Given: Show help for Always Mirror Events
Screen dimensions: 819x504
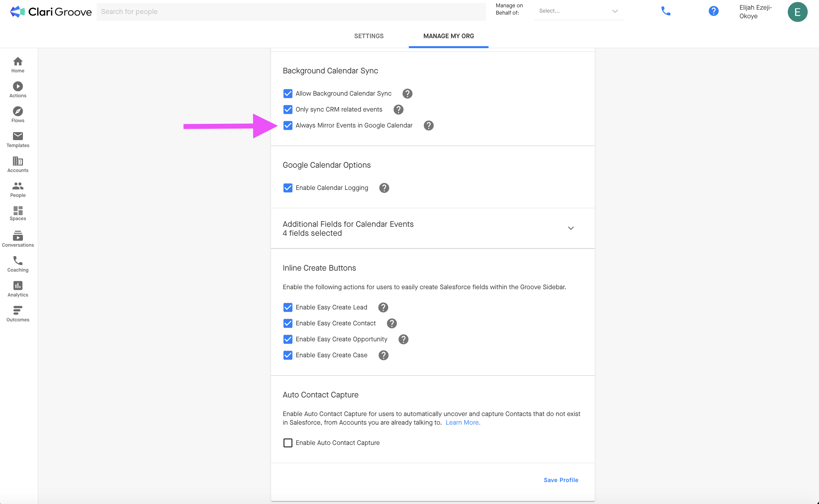Looking at the screenshot, I should coord(429,126).
